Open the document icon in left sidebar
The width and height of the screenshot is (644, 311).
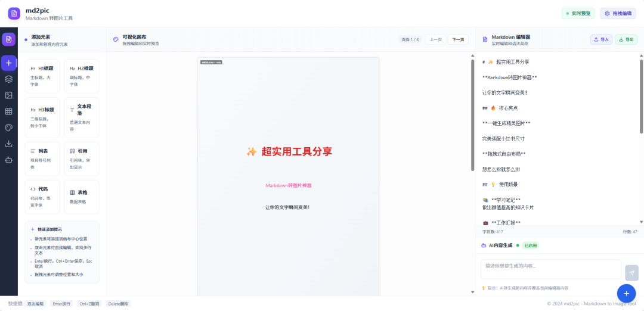[x=8, y=39]
